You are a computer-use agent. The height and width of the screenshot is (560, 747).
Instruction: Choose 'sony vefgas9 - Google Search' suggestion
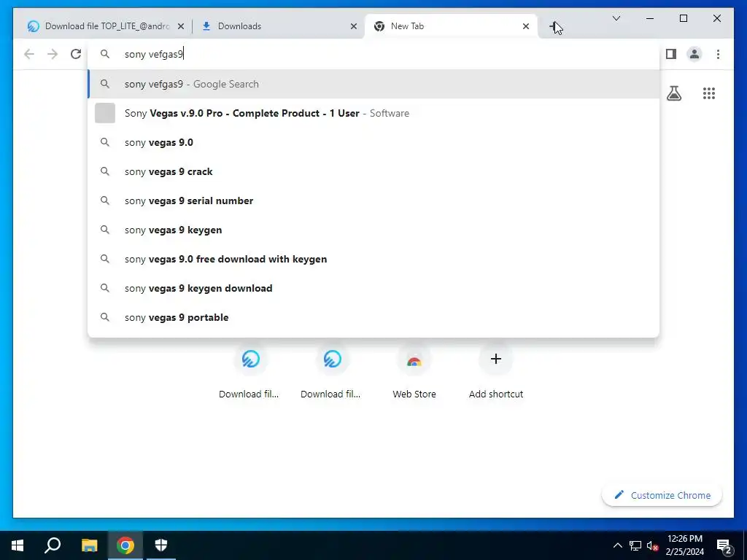[373, 85]
